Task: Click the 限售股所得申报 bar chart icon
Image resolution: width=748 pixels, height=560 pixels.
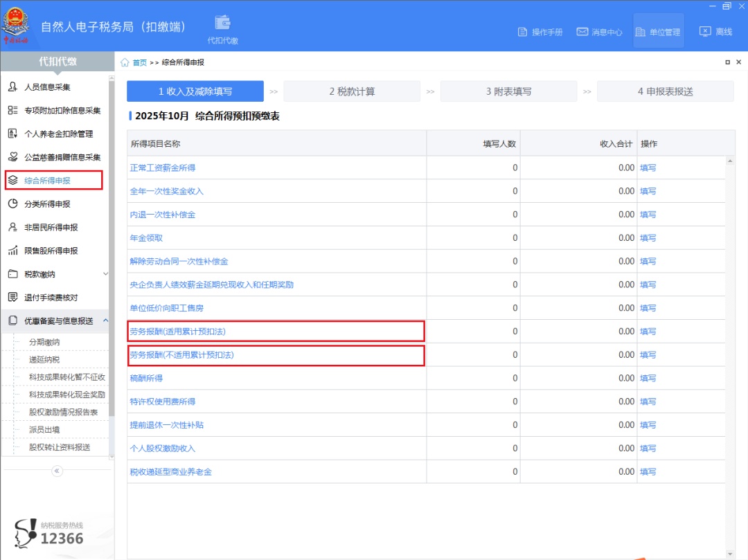Action: [12, 251]
